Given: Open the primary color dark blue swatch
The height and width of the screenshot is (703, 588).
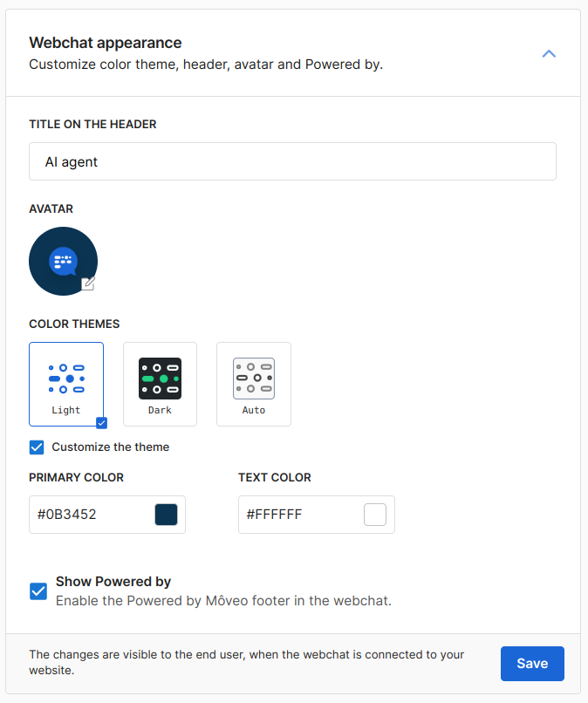Looking at the screenshot, I should (166, 515).
